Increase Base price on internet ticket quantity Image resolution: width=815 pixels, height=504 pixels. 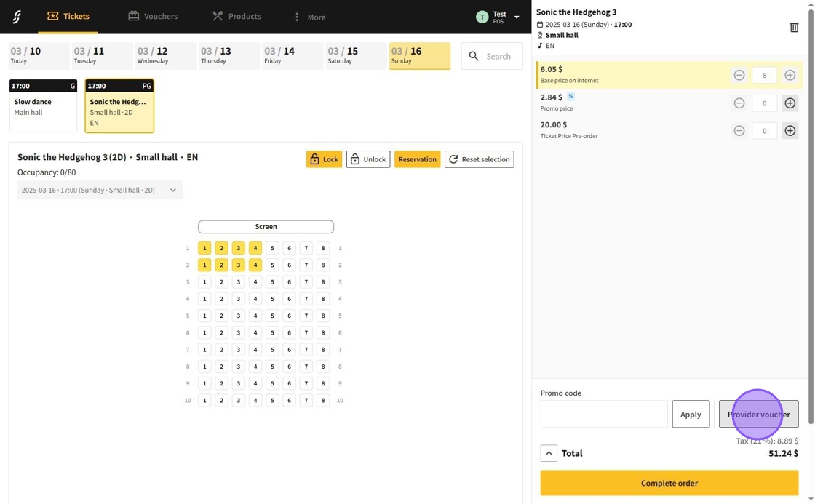pyautogui.click(x=790, y=75)
